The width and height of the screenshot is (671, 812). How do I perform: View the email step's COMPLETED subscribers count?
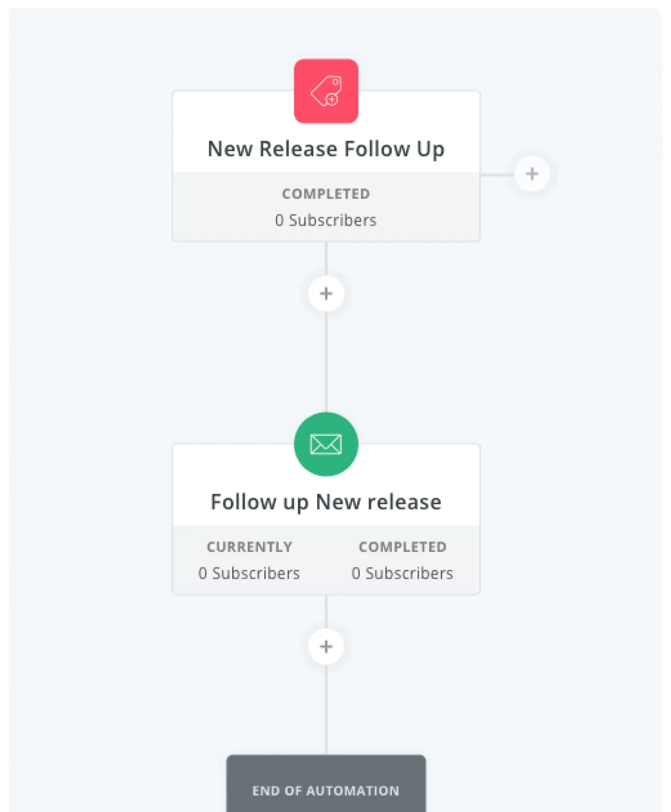(403, 573)
